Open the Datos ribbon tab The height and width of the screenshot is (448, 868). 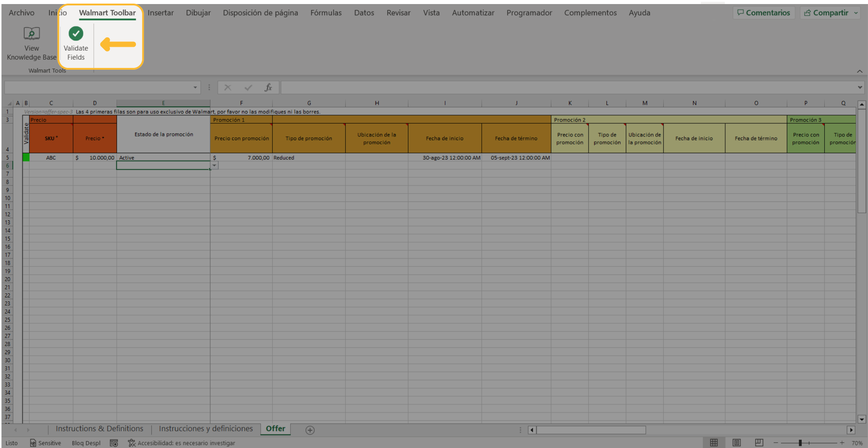click(364, 13)
